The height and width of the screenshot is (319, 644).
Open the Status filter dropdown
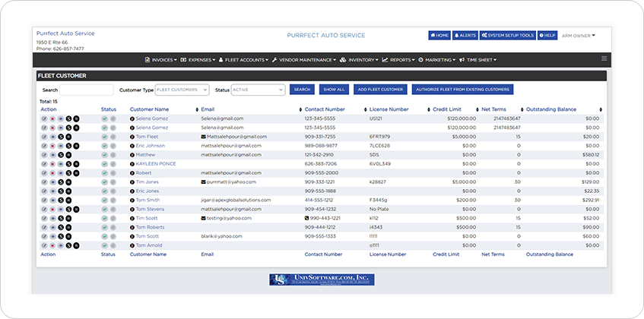(258, 90)
